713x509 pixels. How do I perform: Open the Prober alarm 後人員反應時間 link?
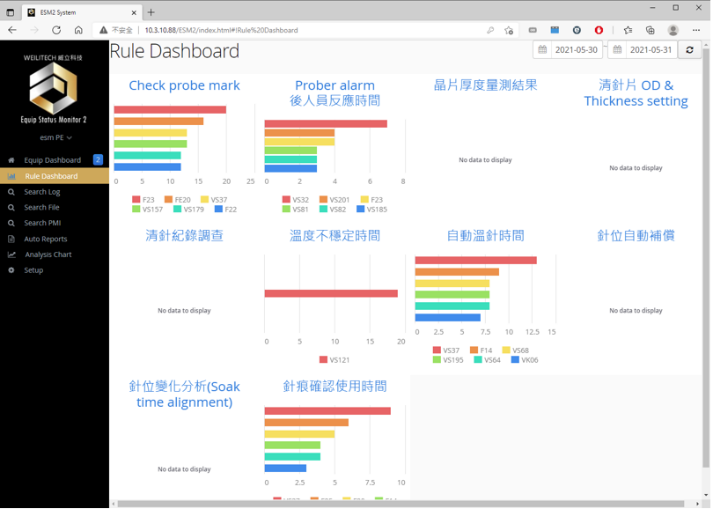[x=335, y=93]
